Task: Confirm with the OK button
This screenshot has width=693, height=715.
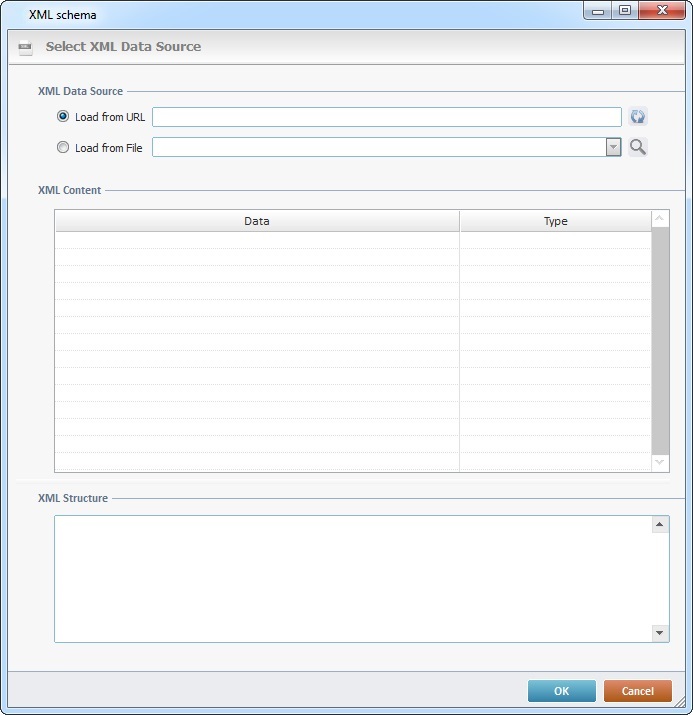Action: (x=561, y=691)
